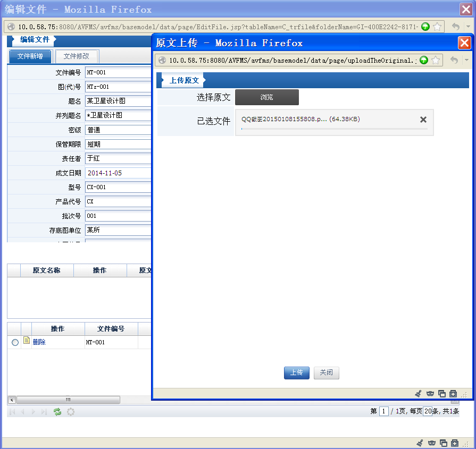Click the horizontal scrollbar thumb under the file table
The width and height of the screenshot is (476, 449).
pos(68,400)
